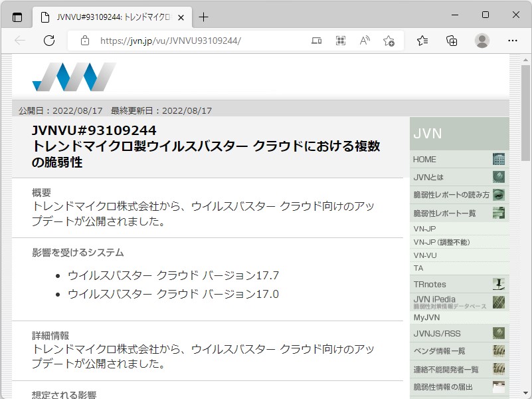Viewport: 532px width, 399px height.
Task: Open JVN HOME via its sidebar icon
Action: coord(498,159)
